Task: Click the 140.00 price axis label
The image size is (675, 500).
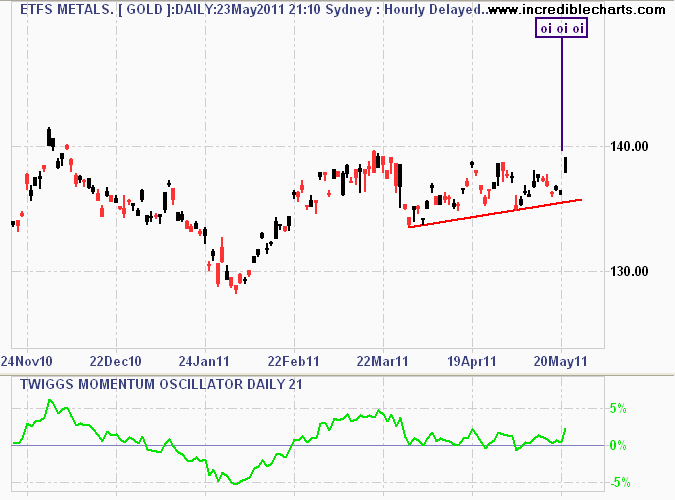Action: [x=632, y=147]
